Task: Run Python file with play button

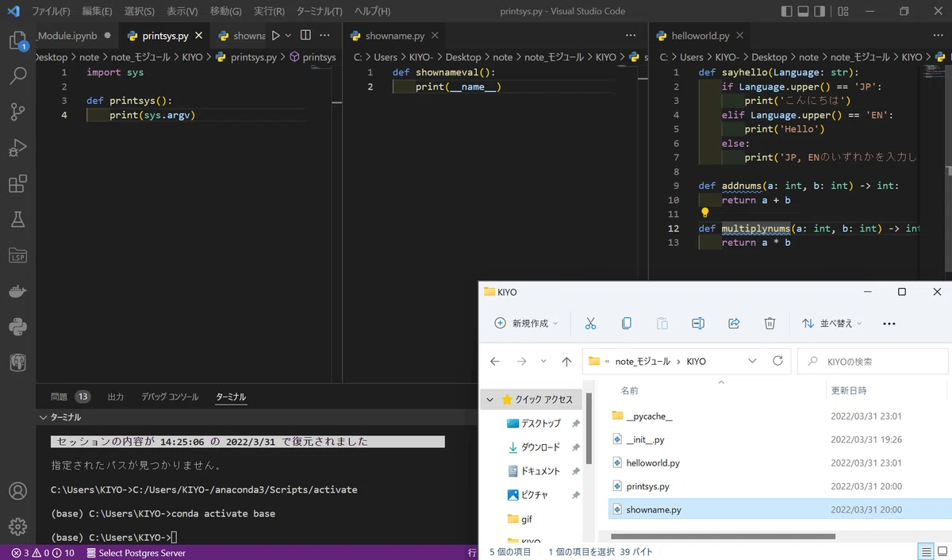Action: [275, 36]
